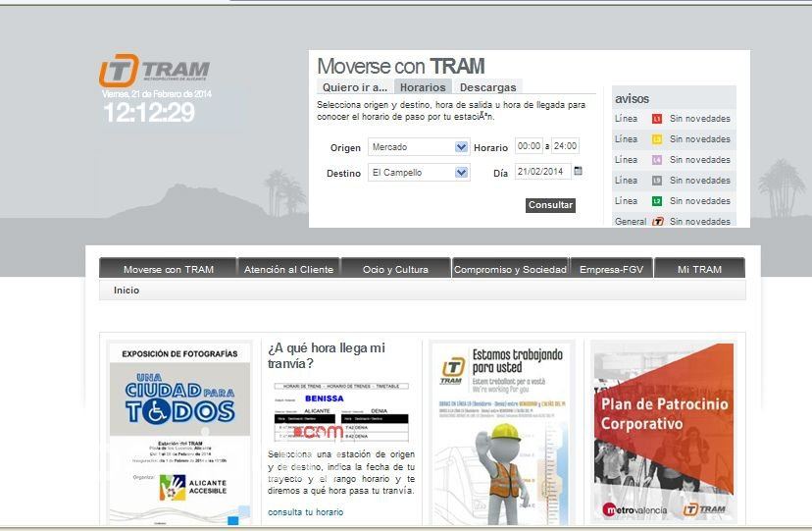Click the green L2 line icon
The width and height of the screenshot is (812, 531).
click(x=657, y=201)
